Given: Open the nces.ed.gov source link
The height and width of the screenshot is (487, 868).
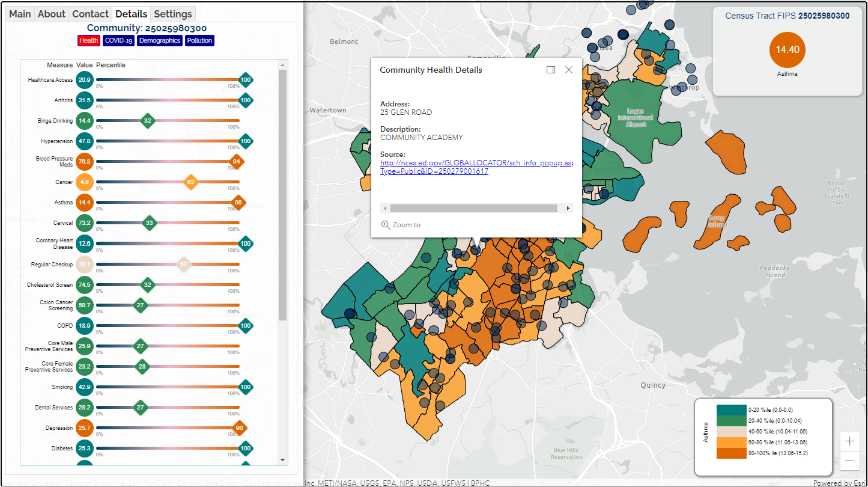Looking at the screenshot, I should [476, 163].
